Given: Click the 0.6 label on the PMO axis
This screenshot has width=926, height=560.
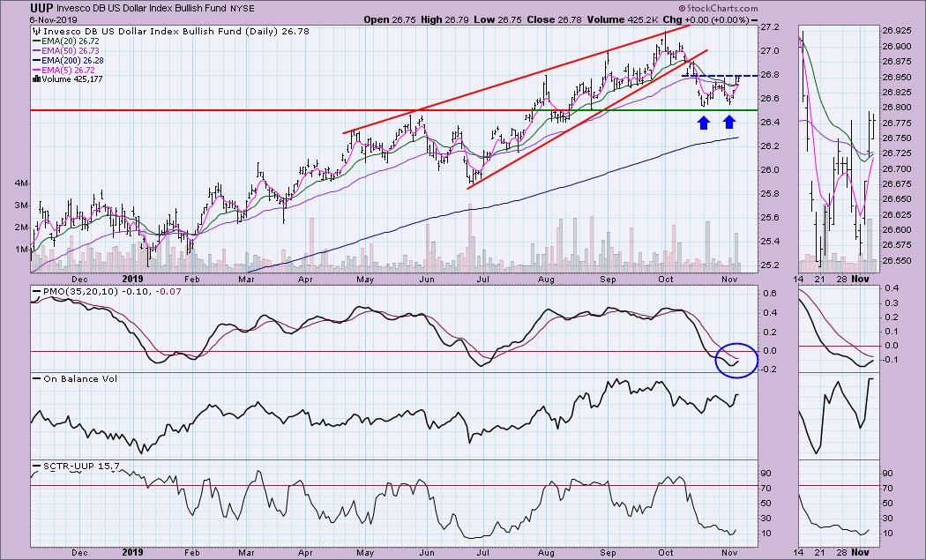Looking at the screenshot, I should (x=768, y=293).
